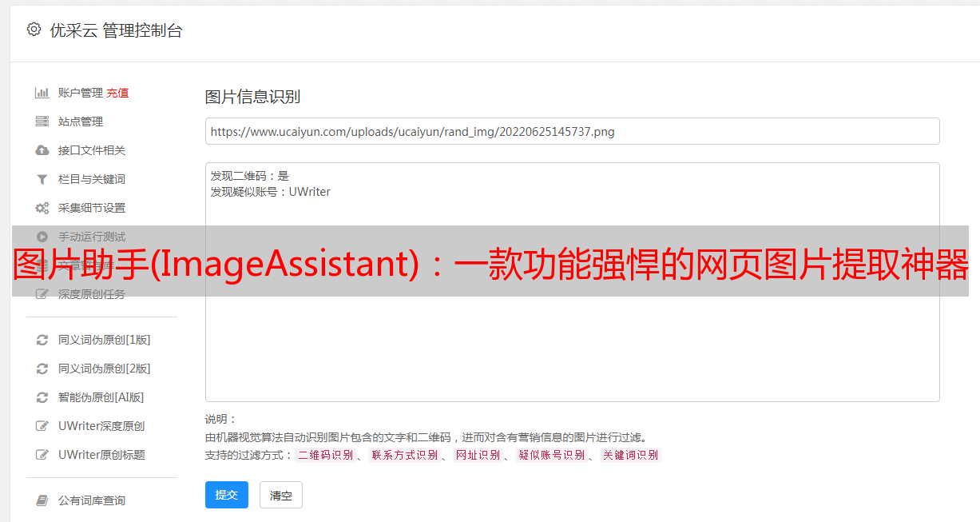Click the 发现疑似账号：UWriter result line

[271, 192]
